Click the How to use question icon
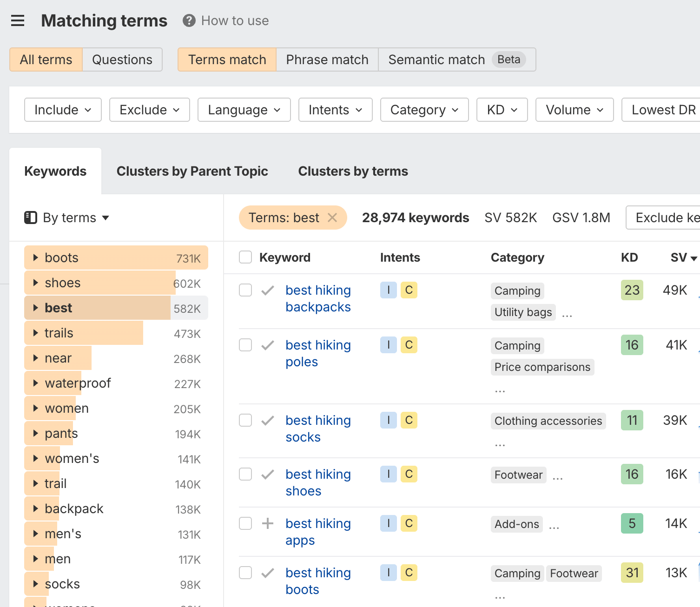This screenshot has width=700, height=607. coord(189,20)
